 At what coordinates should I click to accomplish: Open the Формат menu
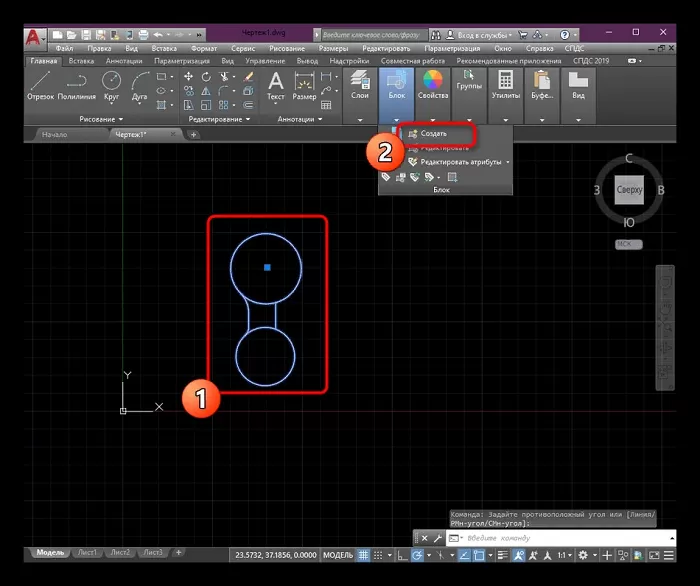204,48
